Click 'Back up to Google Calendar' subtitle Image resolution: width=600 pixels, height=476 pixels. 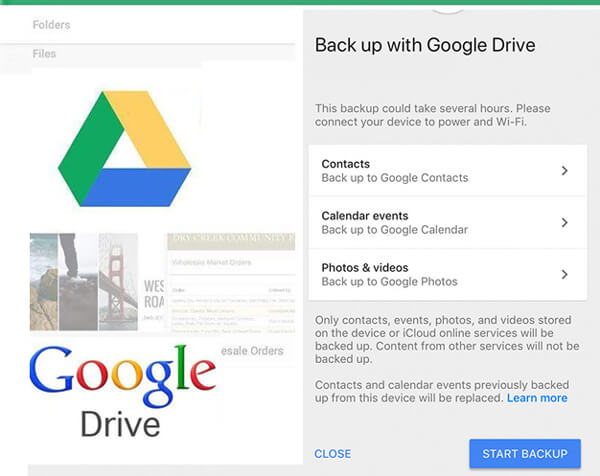tap(395, 230)
